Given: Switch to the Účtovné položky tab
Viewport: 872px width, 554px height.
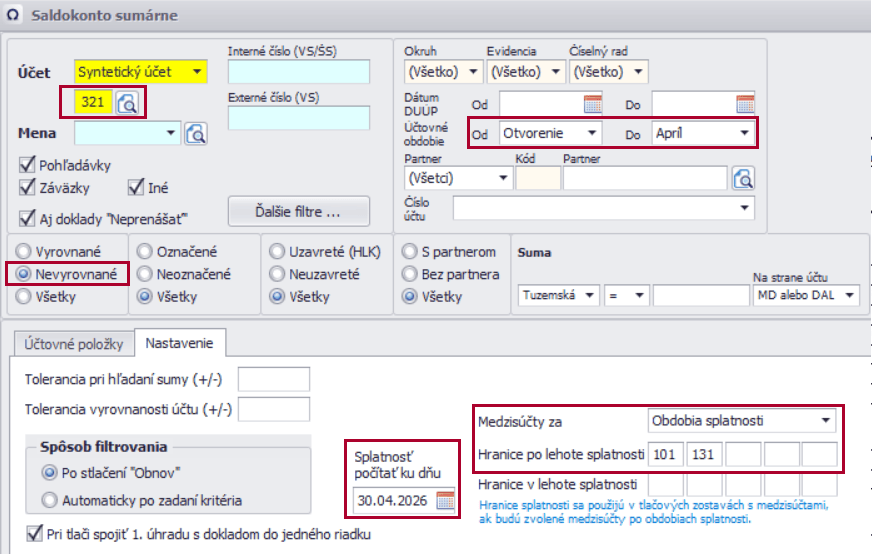Looking at the screenshot, I should click(x=67, y=344).
